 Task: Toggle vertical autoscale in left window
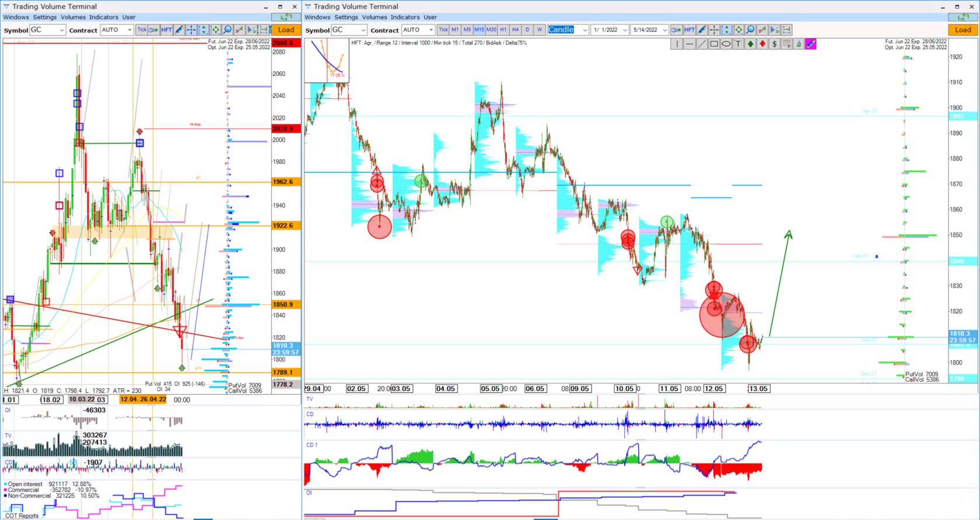[204, 30]
